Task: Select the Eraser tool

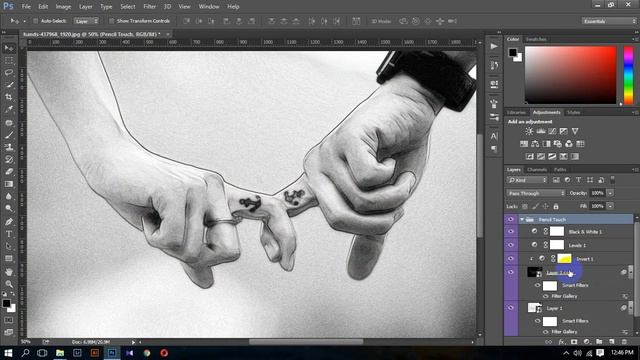Action: [9, 172]
